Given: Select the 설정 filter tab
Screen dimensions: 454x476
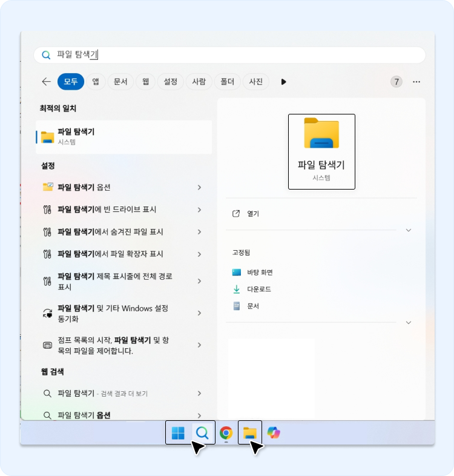Looking at the screenshot, I should click(x=171, y=82).
